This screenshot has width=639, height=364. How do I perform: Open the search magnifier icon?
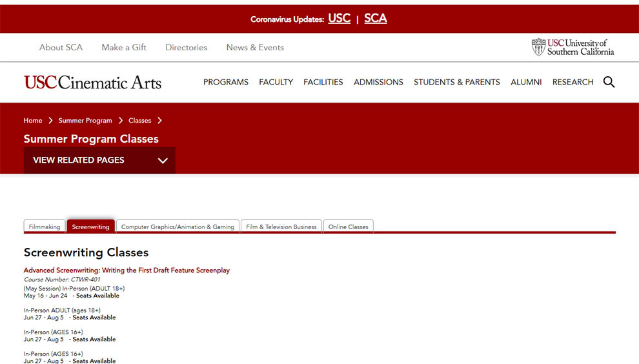point(609,82)
